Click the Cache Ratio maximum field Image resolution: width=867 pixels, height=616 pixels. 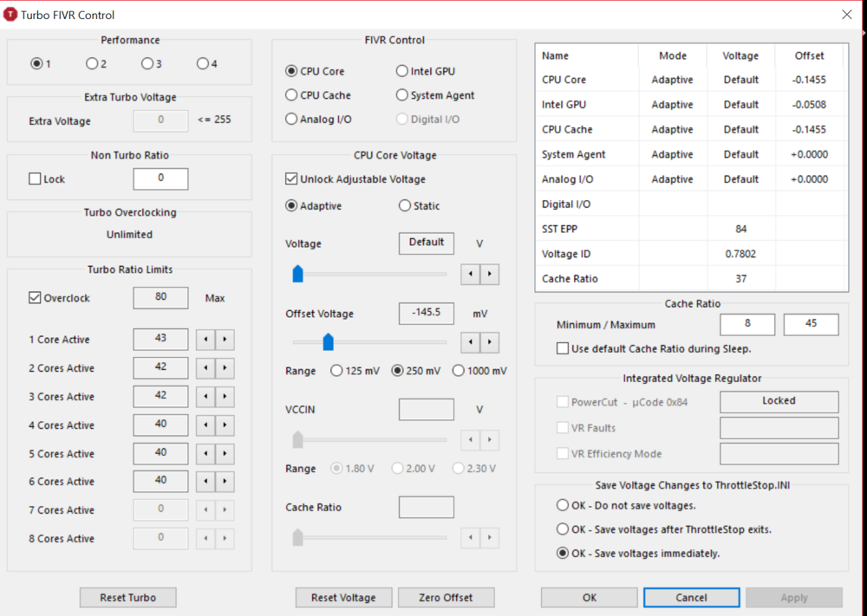pos(811,325)
